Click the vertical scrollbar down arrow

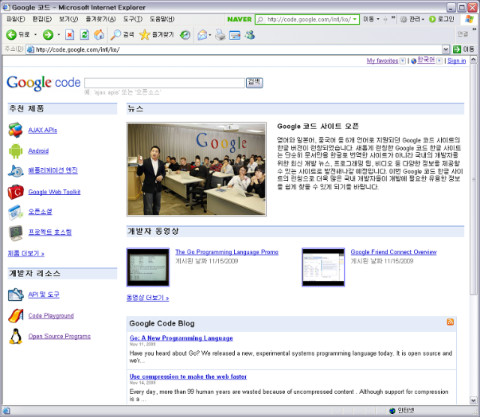[473, 400]
